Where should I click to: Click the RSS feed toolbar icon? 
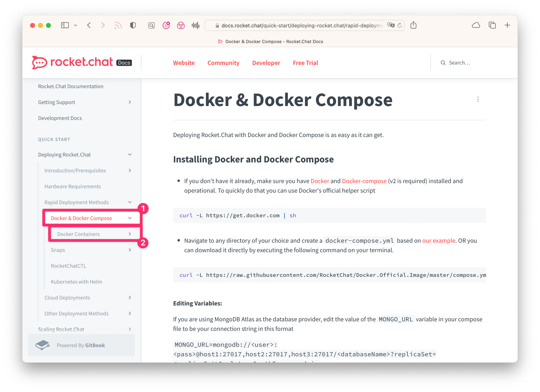[118, 25]
